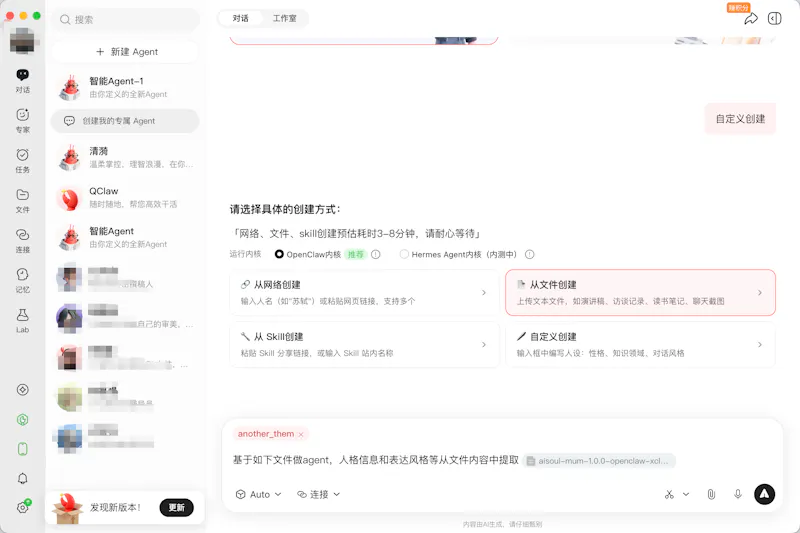Click the green mobile phone icon
This screenshot has width=800, height=533.
tap(22, 449)
